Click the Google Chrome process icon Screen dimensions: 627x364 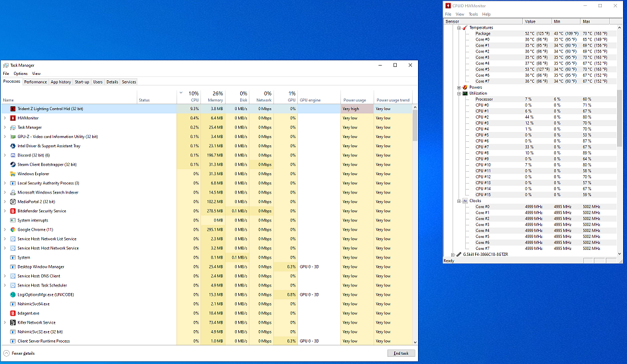point(13,229)
